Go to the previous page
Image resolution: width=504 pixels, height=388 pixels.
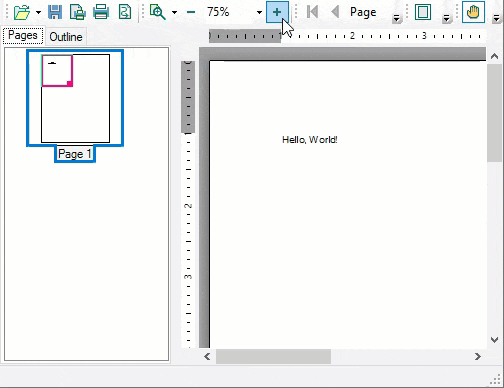pos(335,12)
